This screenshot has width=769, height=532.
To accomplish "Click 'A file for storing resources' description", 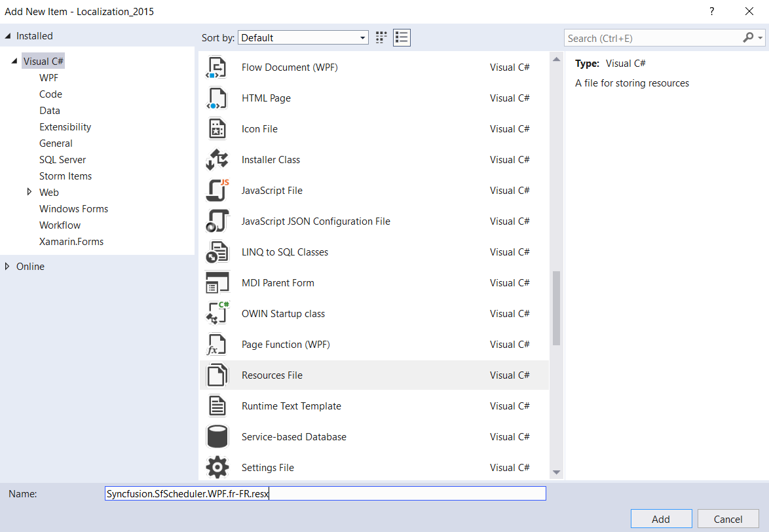I will pos(631,83).
